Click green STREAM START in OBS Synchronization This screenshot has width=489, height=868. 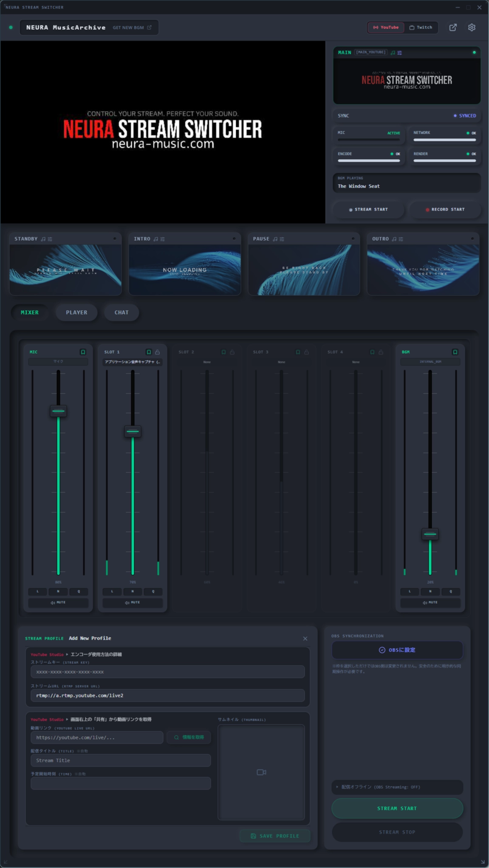coord(397,808)
